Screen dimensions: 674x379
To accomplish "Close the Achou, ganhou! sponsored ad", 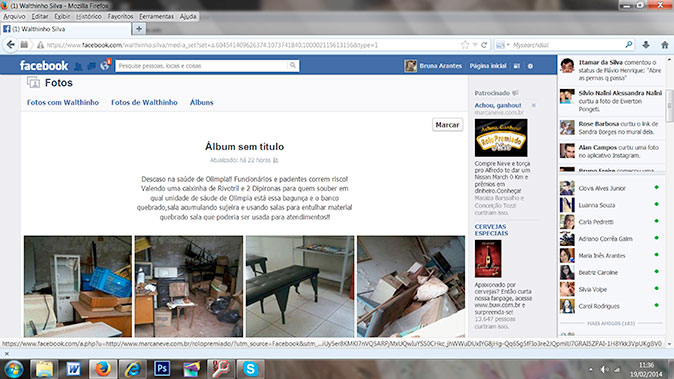I will point(533,105).
